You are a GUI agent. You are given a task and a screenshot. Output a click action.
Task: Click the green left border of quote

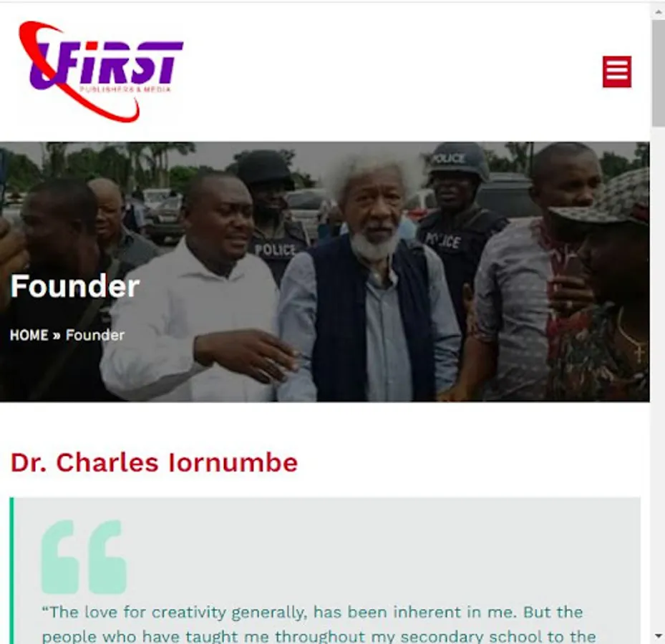(12, 570)
